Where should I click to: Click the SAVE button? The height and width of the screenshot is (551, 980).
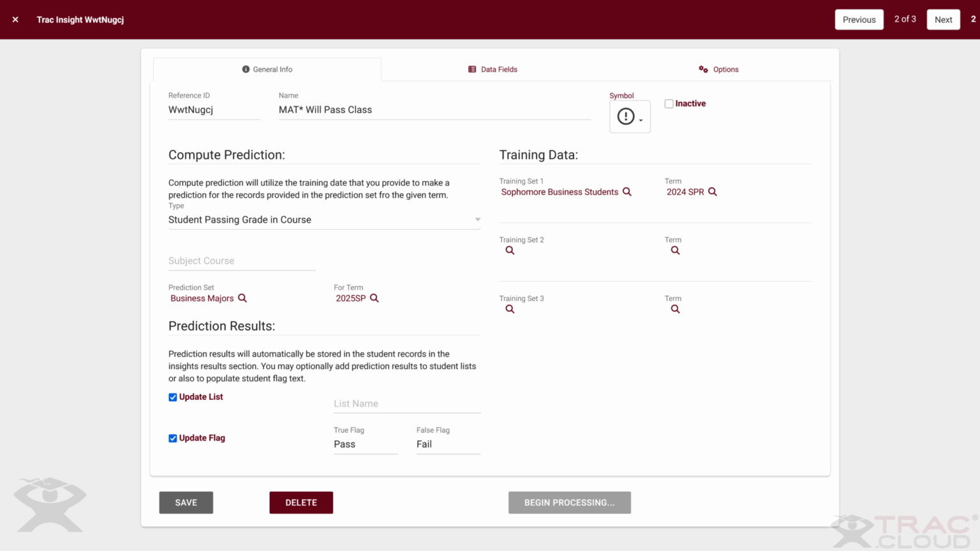186,503
